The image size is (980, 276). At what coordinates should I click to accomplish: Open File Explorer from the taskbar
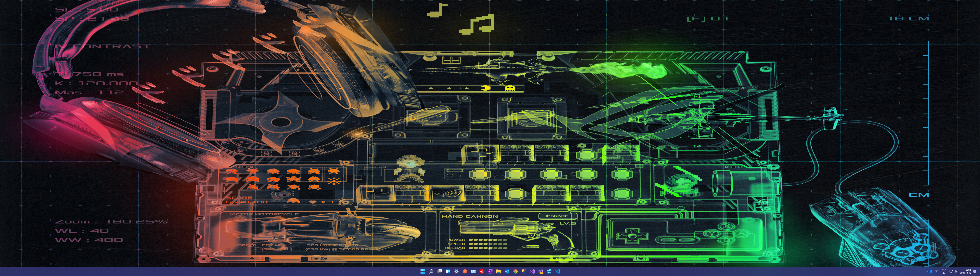tap(499, 271)
